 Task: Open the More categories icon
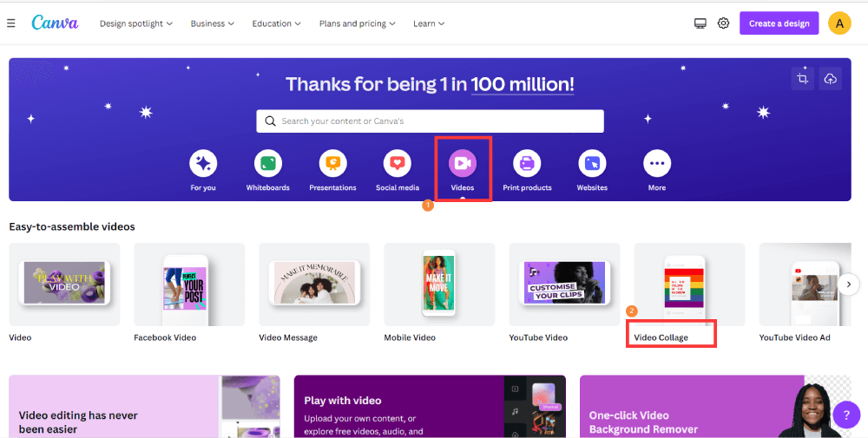coord(657,163)
